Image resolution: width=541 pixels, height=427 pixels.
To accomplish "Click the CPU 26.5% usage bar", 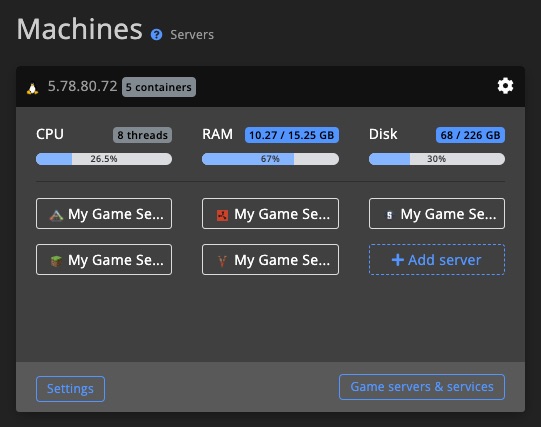I will pyautogui.click(x=104, y=159).
